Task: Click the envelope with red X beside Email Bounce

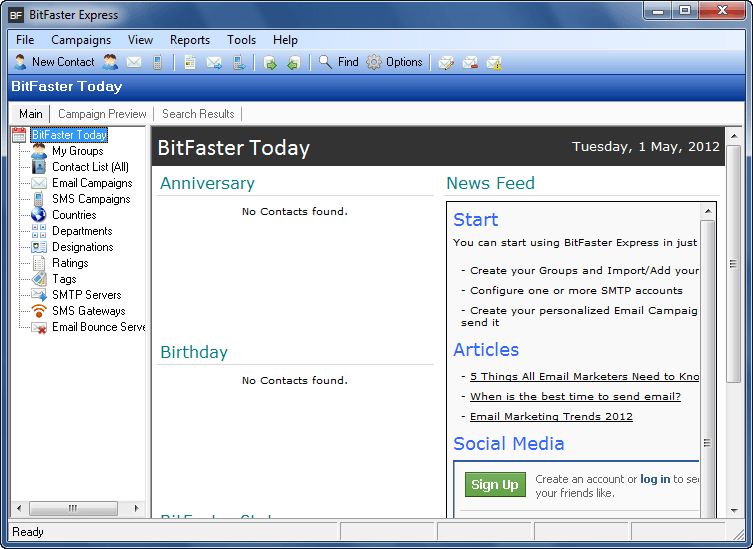Action: pos(39,328)
